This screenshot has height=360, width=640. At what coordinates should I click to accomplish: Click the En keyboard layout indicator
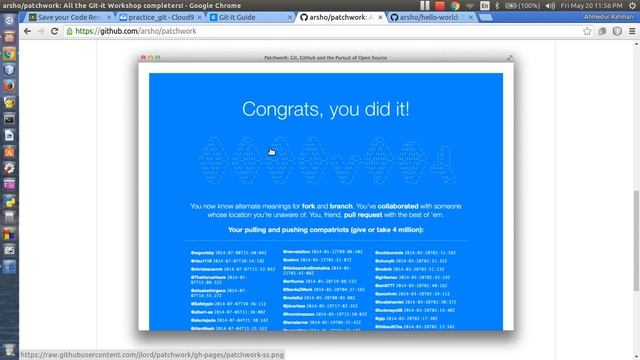tap(484, 6)
